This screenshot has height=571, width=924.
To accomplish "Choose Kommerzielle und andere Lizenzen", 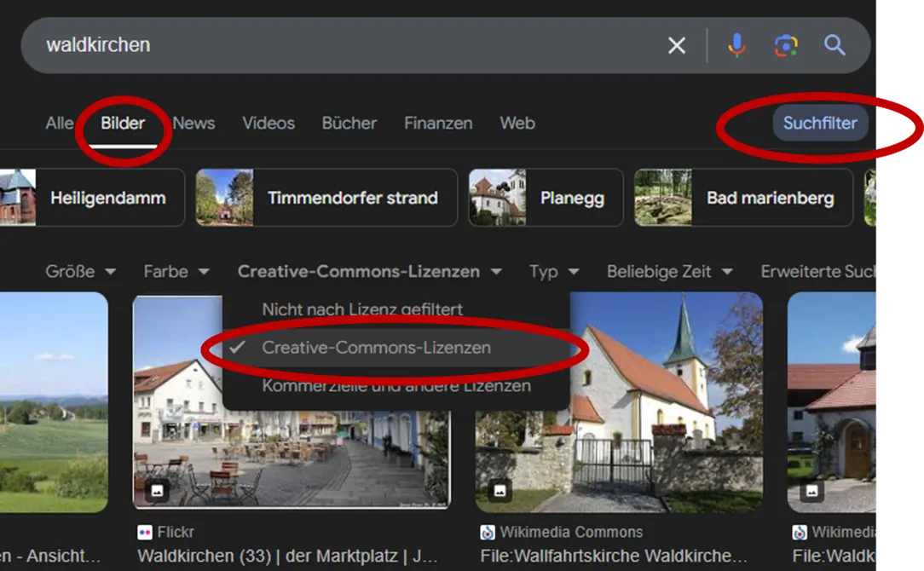I will point(396,385).
